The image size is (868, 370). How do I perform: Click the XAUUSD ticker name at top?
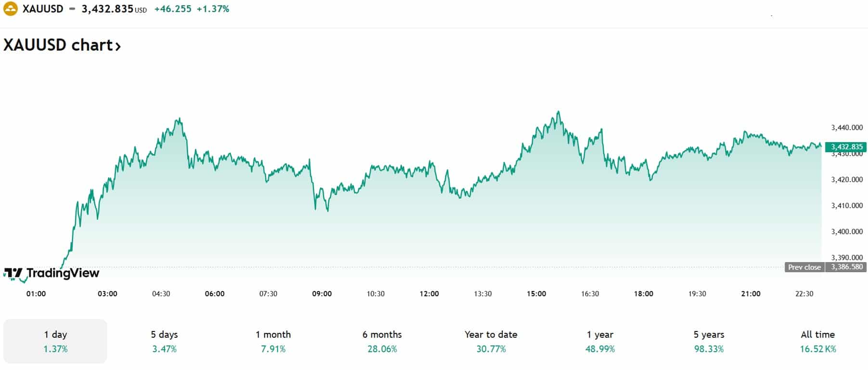tap(43, 9)
